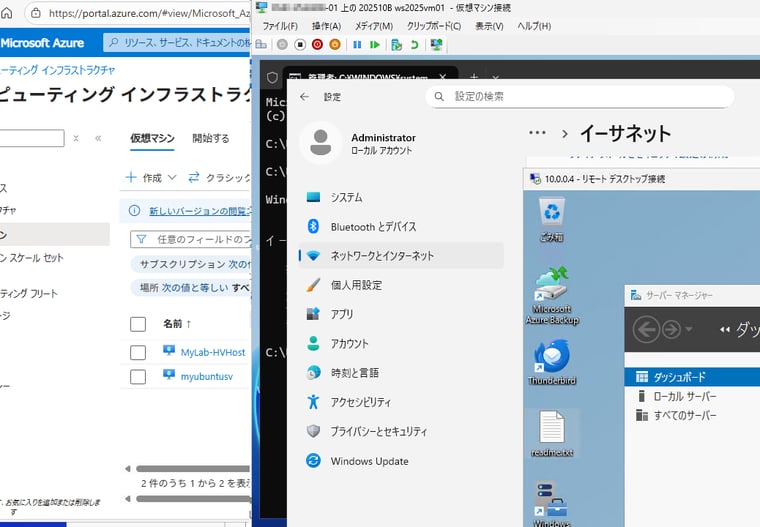This screenshot has height=527, width=760.
Task: Open Windows Update in Settings
Action: point(401,461)
